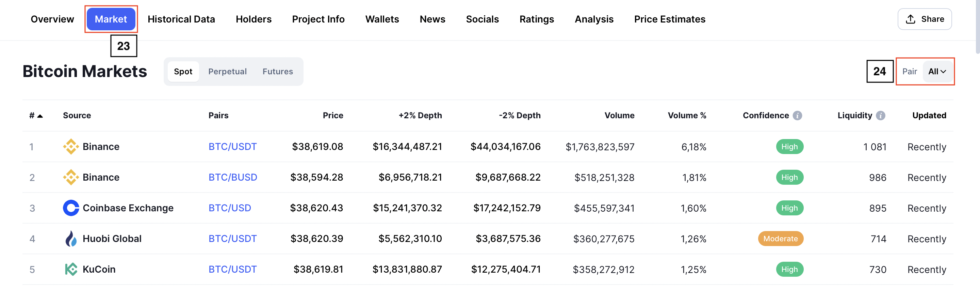Select the Market tab
Viewport: 980px width, 289px height.
click(111, 19)
